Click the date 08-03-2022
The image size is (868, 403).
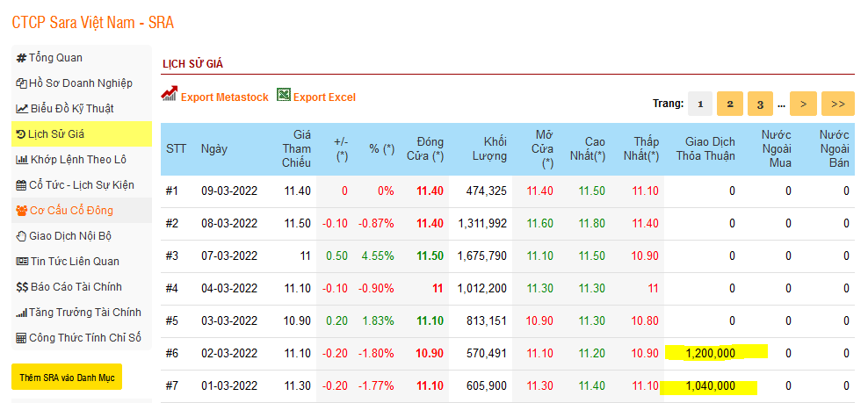pyautogui.click(x=229, y=224)
